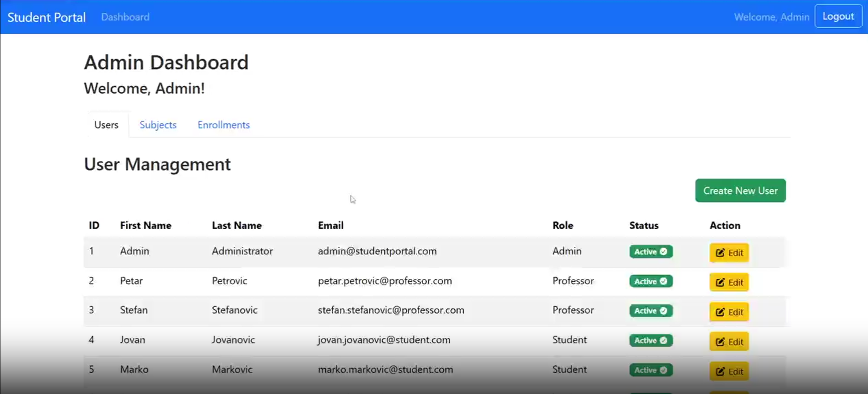This screenshot has width=868, height=394.
Task: Click the Last Name column header
Action: pyautogui.click(x=237, y=225)
